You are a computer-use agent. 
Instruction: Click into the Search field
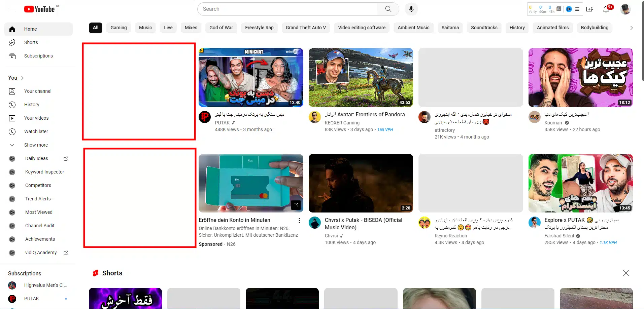[287, 9]
